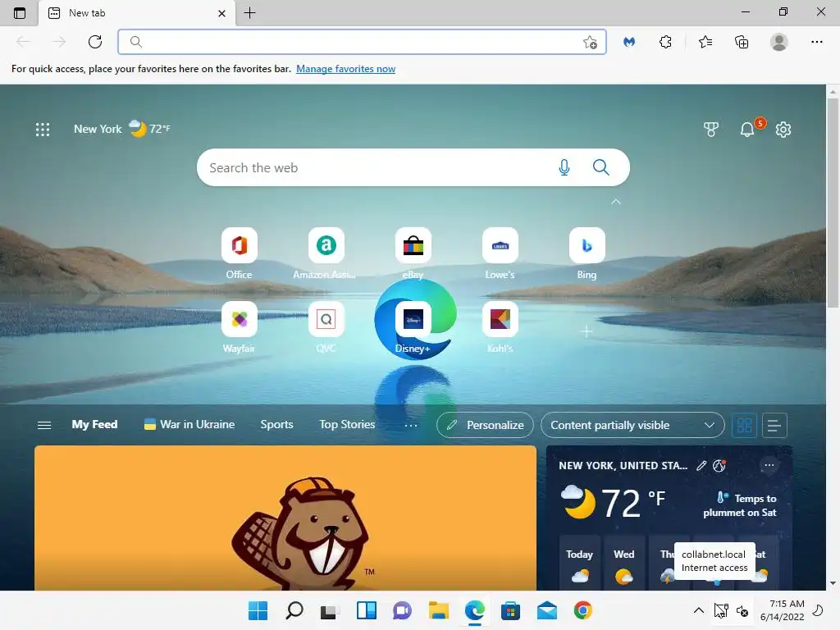Open the app launcher grid icon
This screenshot has width=840, height=630.
click(43, 129)
